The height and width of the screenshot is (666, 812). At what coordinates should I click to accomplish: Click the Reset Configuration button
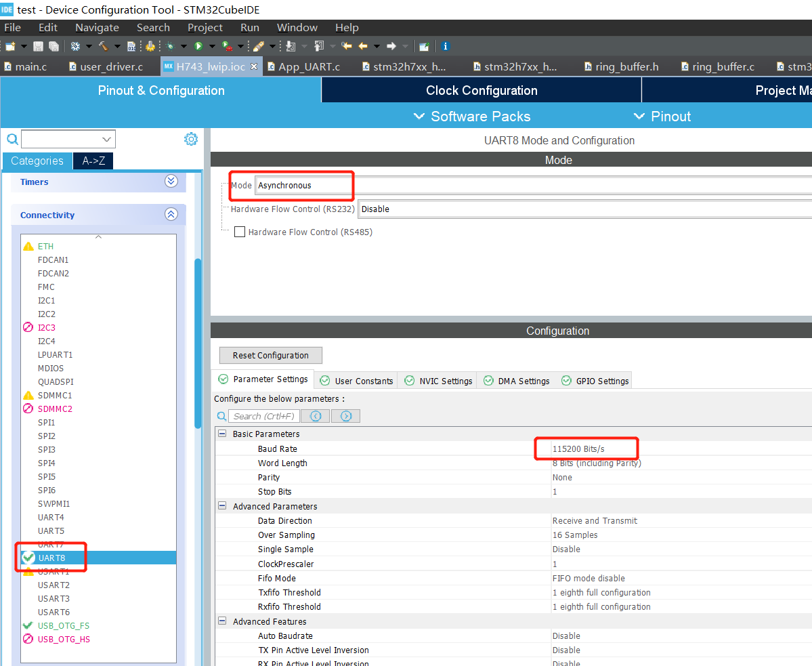(x=271, y=355)
